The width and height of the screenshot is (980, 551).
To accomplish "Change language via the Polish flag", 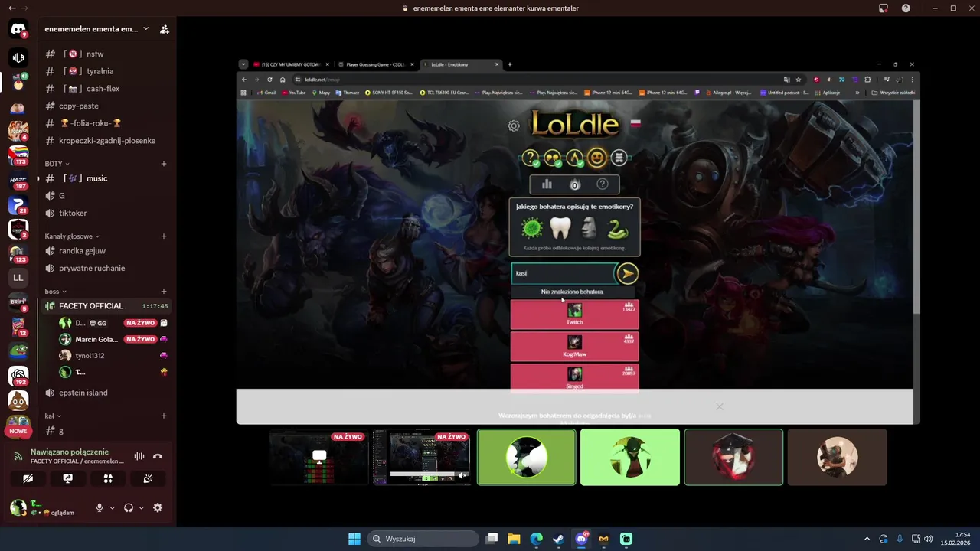I will click(x=635, y=122).
